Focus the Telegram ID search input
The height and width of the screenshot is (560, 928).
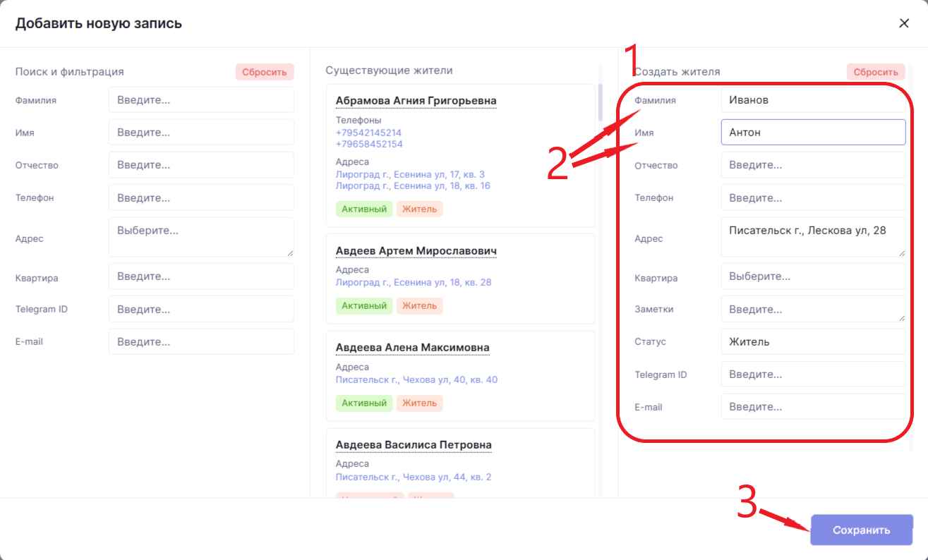click(x=200, y=309)
